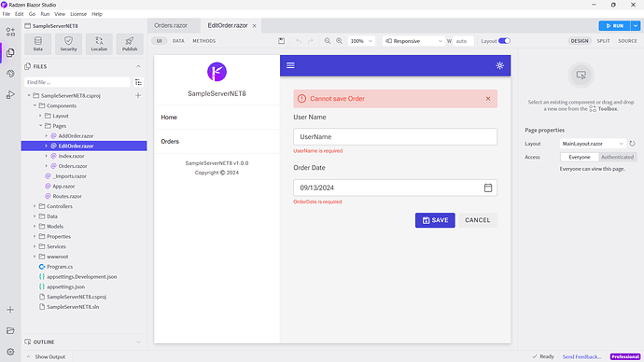Open the Responsive device dropdown
644x362 pixels.
[413, 41]
